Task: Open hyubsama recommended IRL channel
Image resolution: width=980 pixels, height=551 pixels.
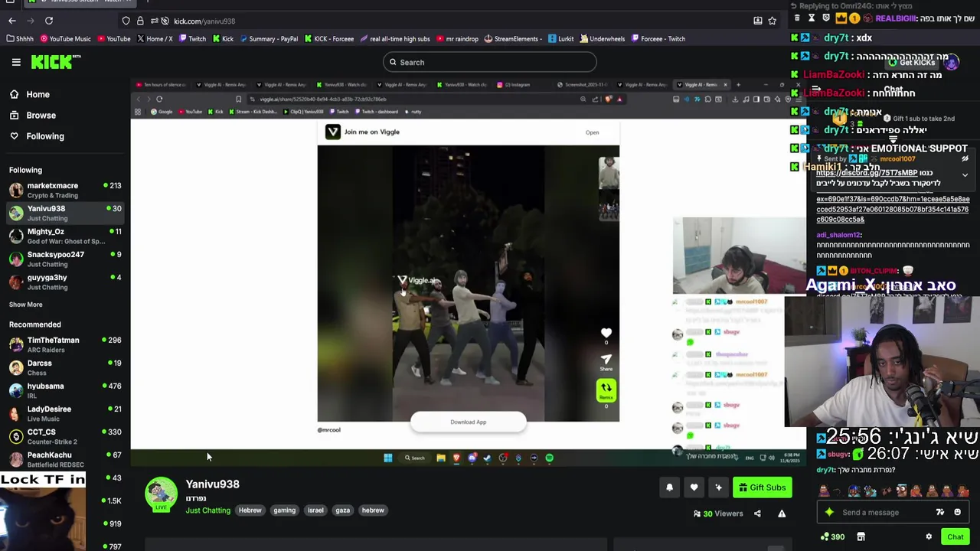Action: (x=65, y=390)
